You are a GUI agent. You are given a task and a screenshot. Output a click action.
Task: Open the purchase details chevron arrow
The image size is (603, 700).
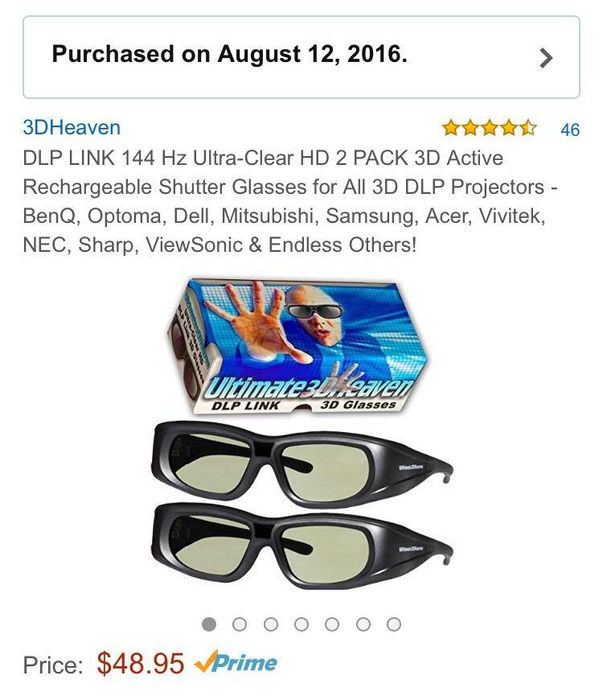tap(546, 58)
